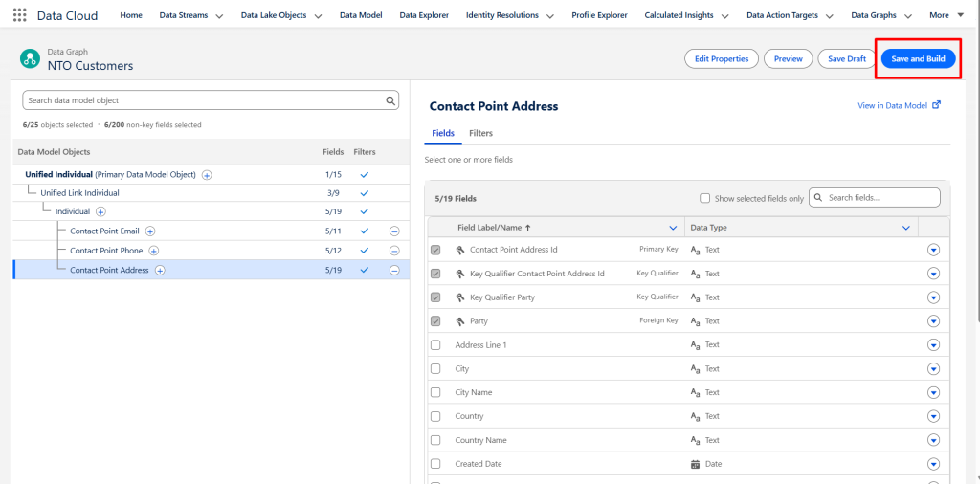Image resolution: width=980 pixels, height=484 pixels.
Task: Enable Show selected fields only checkbox
Action: [705, 199]
